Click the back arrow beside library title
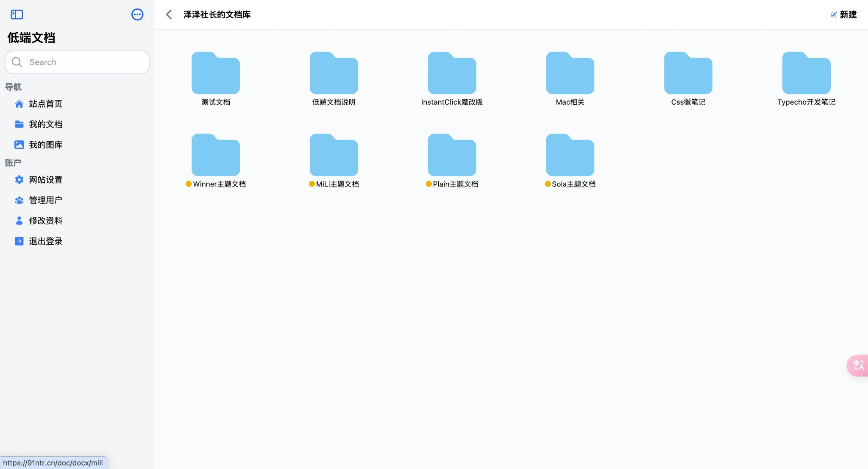 pos(169,14)
